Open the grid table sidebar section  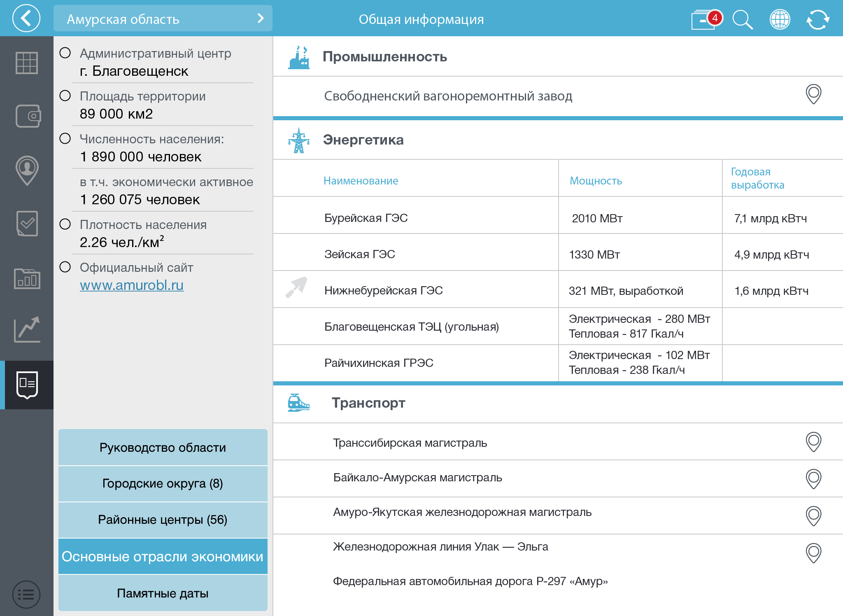[x=27, y=63]
